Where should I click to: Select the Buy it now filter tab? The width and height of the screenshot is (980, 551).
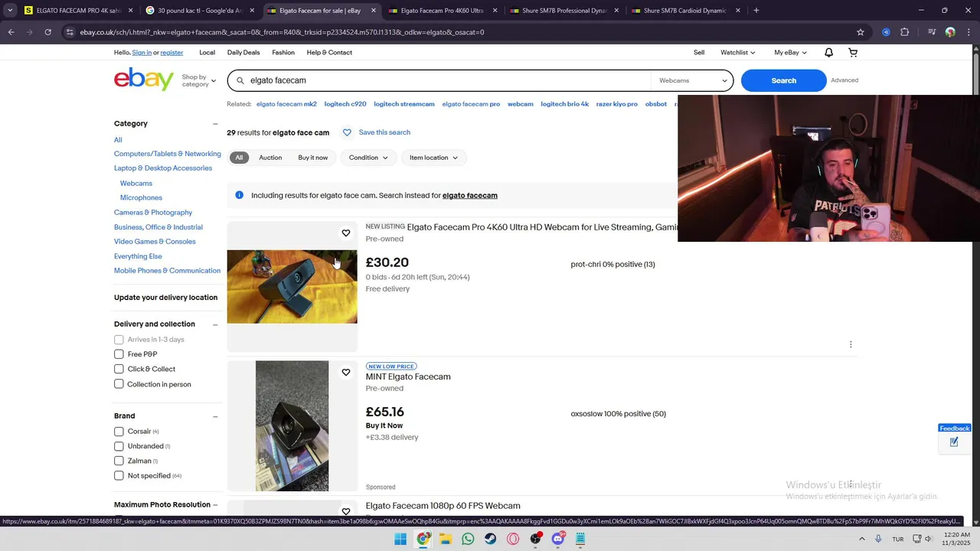(x=313, y=158)
